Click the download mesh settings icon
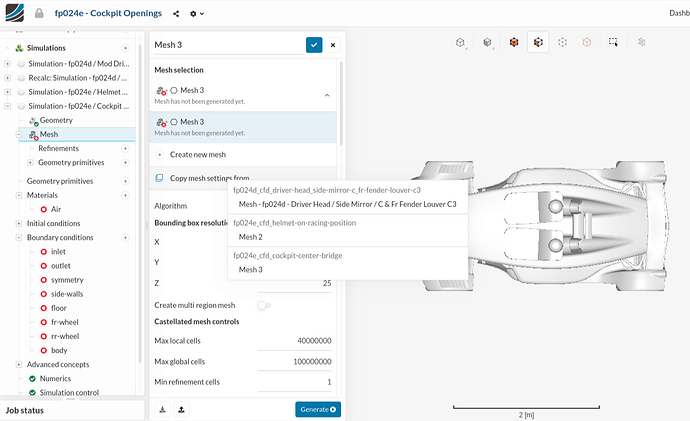The width and height of the screenshot is (690, 421). (x=162, y=410)
